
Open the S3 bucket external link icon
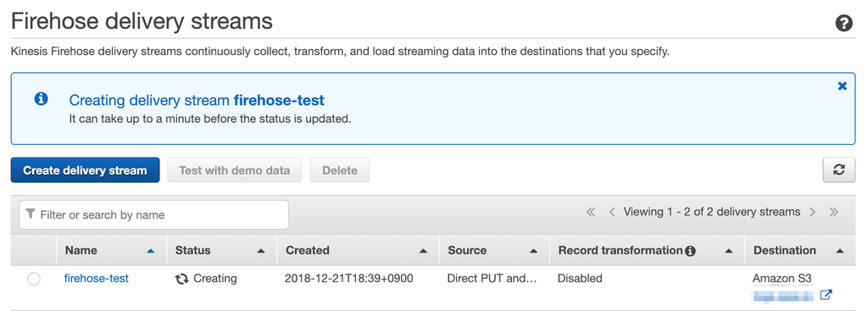826,295
